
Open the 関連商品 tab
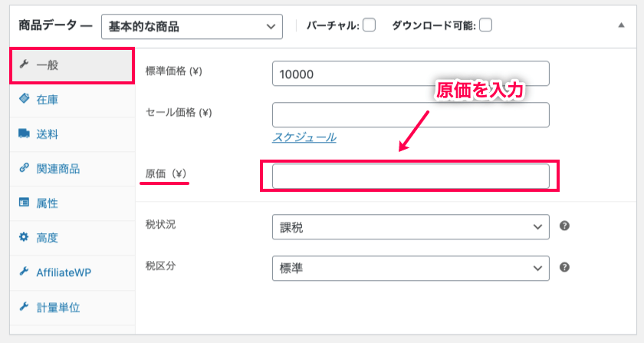[x=72, y=169]
